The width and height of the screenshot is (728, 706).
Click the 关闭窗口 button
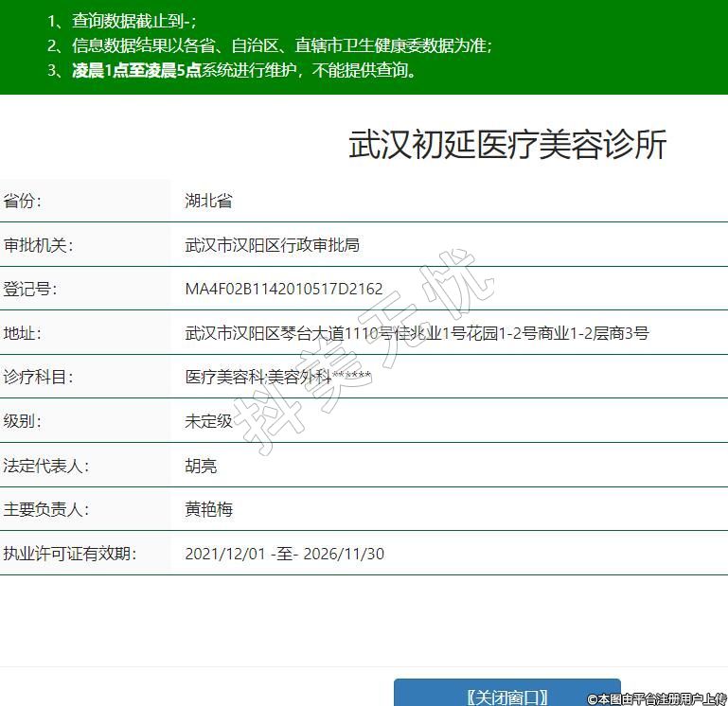[506, 696]
